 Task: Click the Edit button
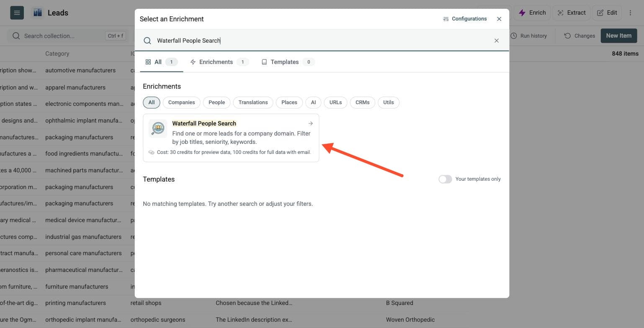(607, 13)
